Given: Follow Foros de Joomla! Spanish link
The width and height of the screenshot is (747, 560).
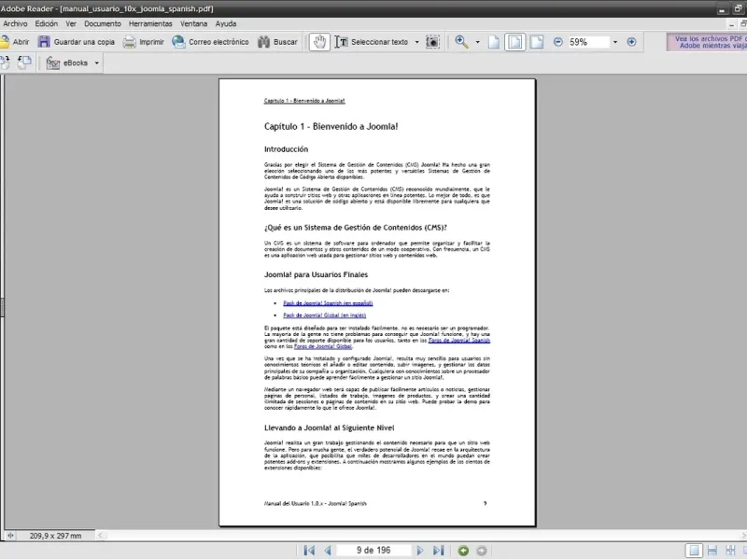Looking at the screenshot, I should pyautogui.click(x=459, y=340).
